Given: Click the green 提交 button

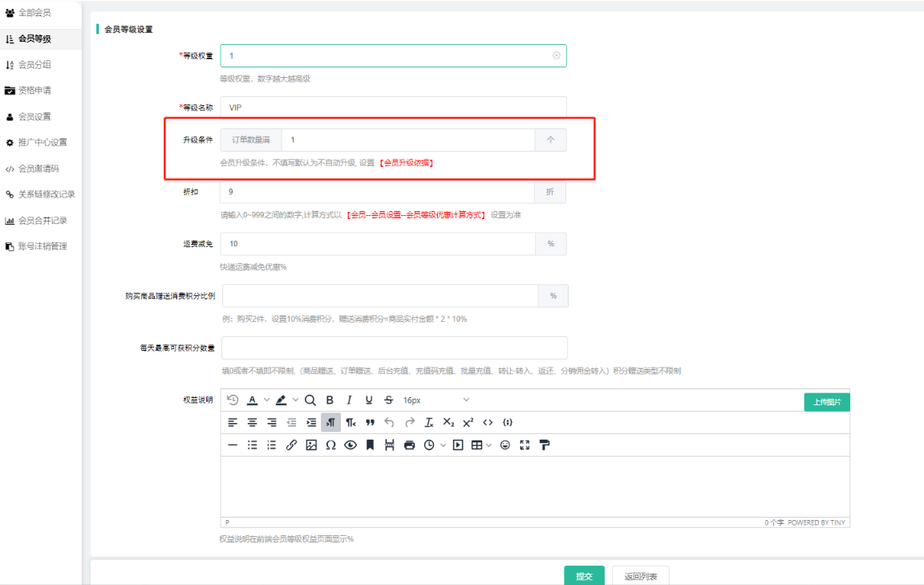Looking at the screenshot, I should tap(584, 576).
